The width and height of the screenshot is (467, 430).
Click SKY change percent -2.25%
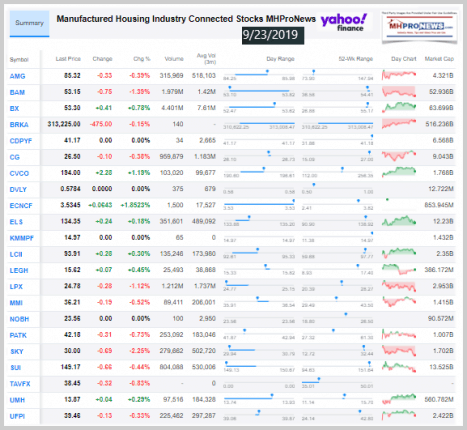pos(140,351)
